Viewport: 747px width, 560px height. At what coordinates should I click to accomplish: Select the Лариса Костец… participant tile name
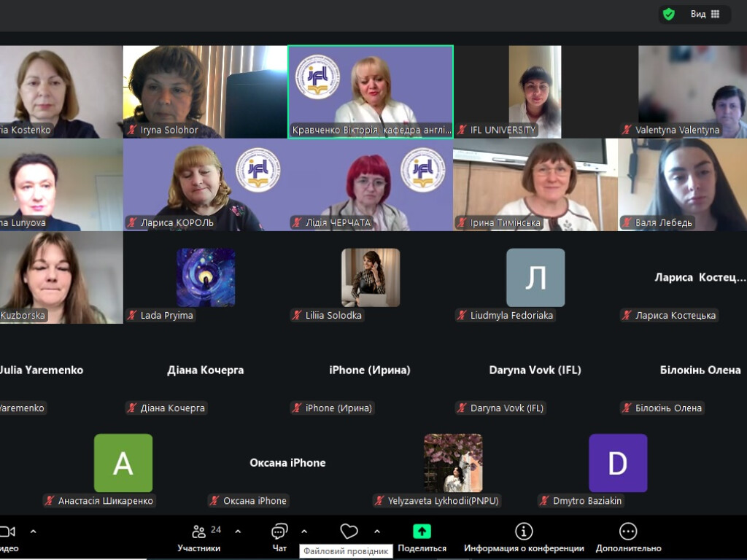pos(700,277)
